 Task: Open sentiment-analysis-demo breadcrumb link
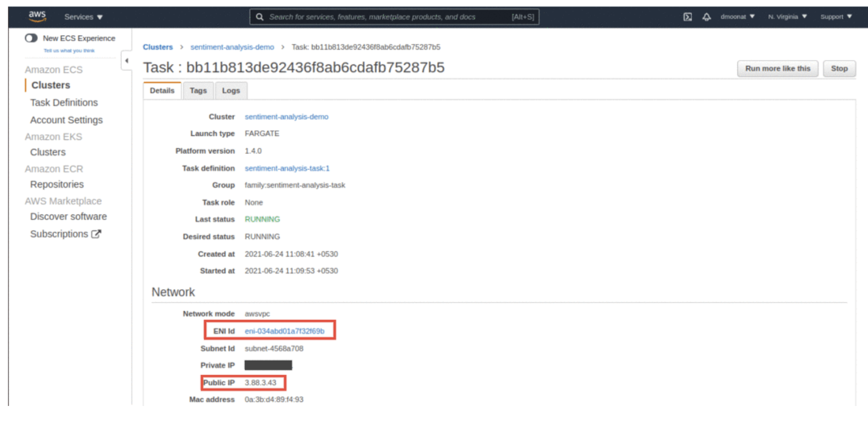[232, 47]
